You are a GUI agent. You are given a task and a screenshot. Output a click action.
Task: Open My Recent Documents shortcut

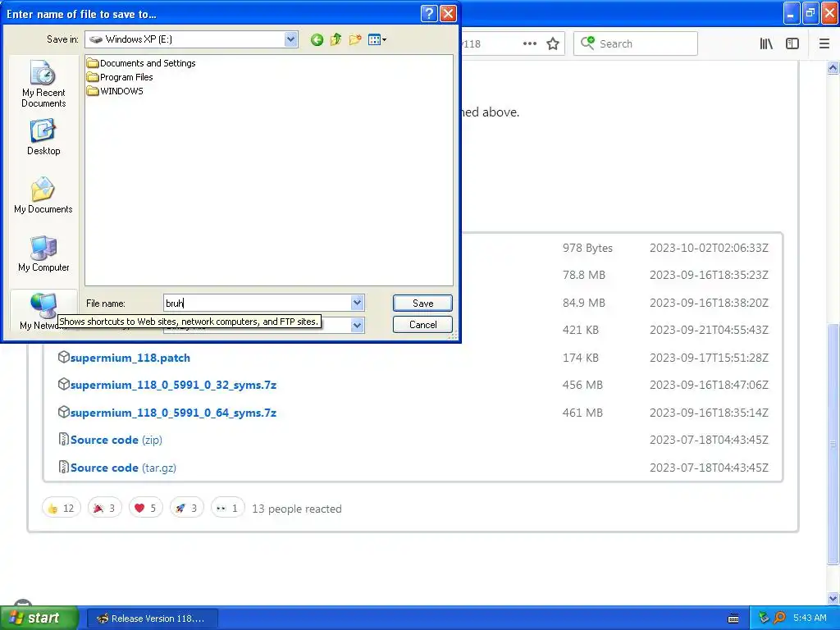[x=43, y=84]
